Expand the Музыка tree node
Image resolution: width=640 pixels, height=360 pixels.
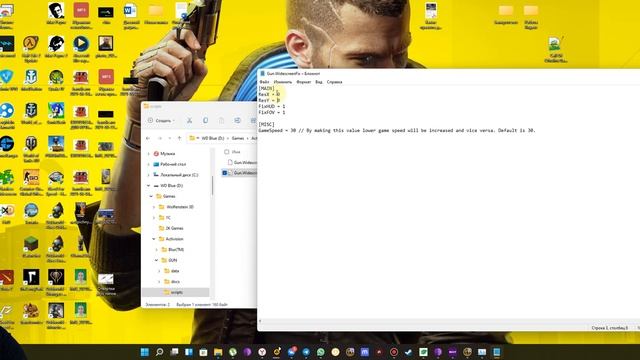coord(149,154)
